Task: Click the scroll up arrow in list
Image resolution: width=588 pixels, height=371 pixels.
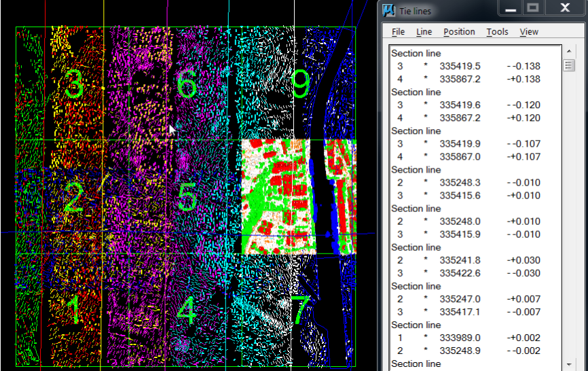Action: 569,51
